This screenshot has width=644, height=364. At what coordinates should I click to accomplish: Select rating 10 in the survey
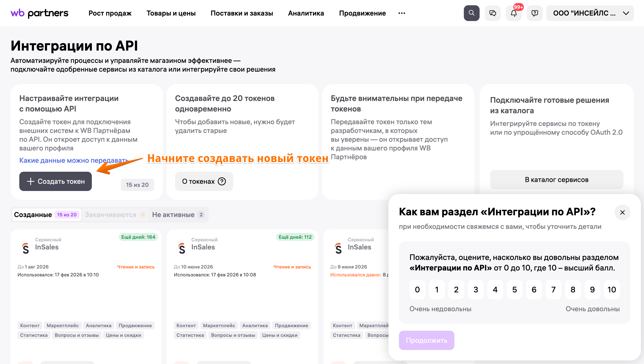(x=612, y=290)
